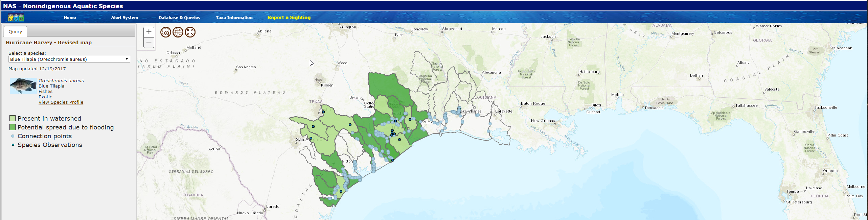Zoom in on the map with plus button
This screenshot has height=220, width=868.
point(149,32)
